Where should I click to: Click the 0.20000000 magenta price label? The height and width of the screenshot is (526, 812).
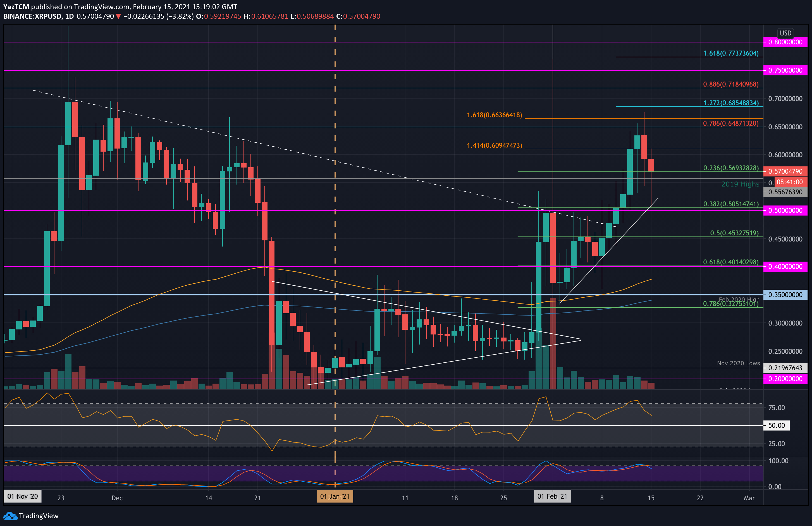pos(785,379)
